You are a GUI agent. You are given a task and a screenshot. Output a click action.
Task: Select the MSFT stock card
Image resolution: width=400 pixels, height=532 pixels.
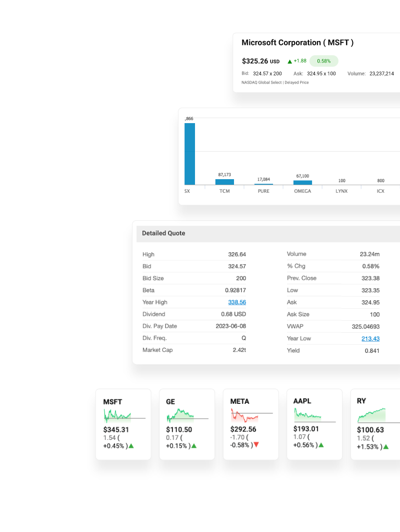click(x=123, y=424)
